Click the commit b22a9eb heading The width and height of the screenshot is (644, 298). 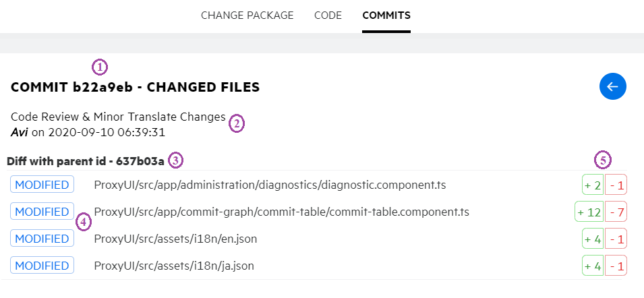(x=135, y=87)
